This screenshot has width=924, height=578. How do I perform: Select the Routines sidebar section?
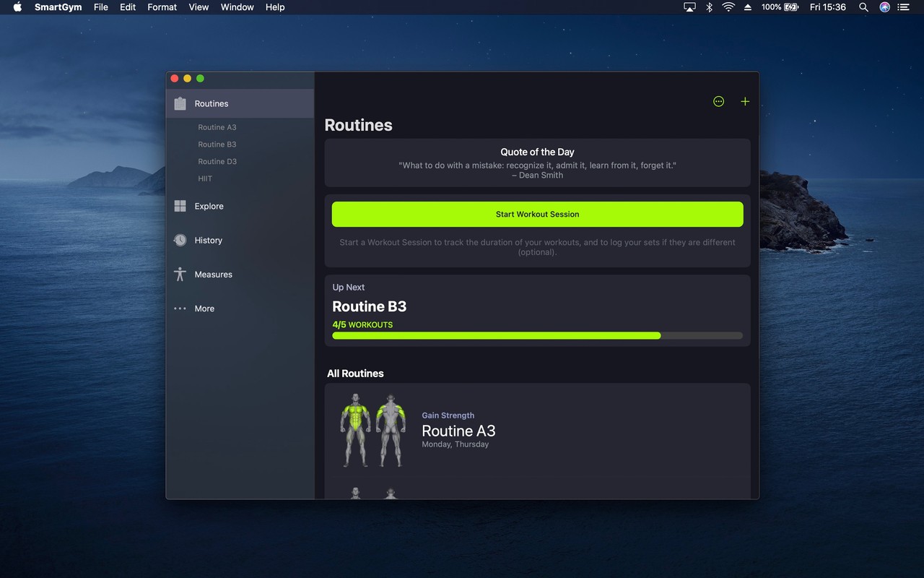tap(240, 103)
